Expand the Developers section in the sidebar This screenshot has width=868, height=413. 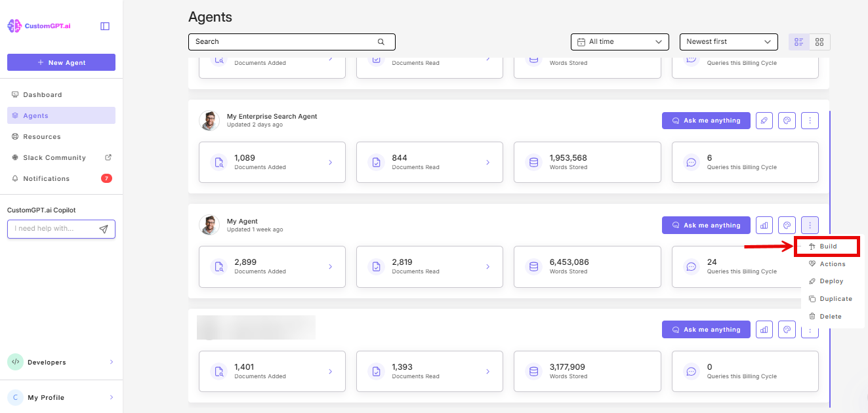61,362
